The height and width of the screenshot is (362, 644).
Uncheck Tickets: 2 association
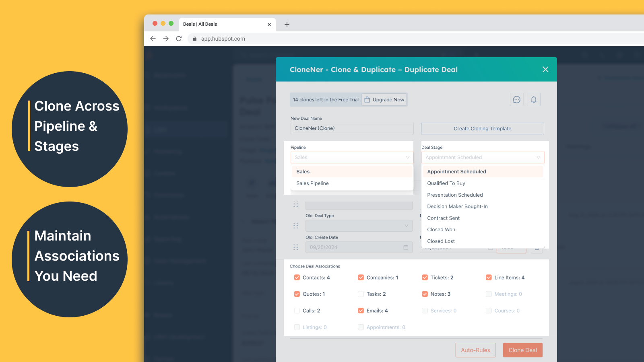coord(425,278)
